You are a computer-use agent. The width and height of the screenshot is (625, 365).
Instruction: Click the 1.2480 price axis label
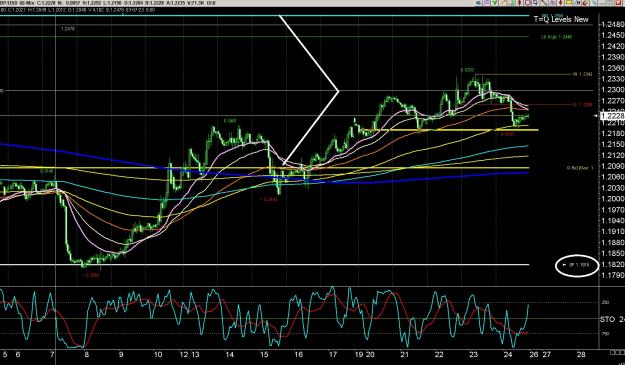(x=613, y=25)
